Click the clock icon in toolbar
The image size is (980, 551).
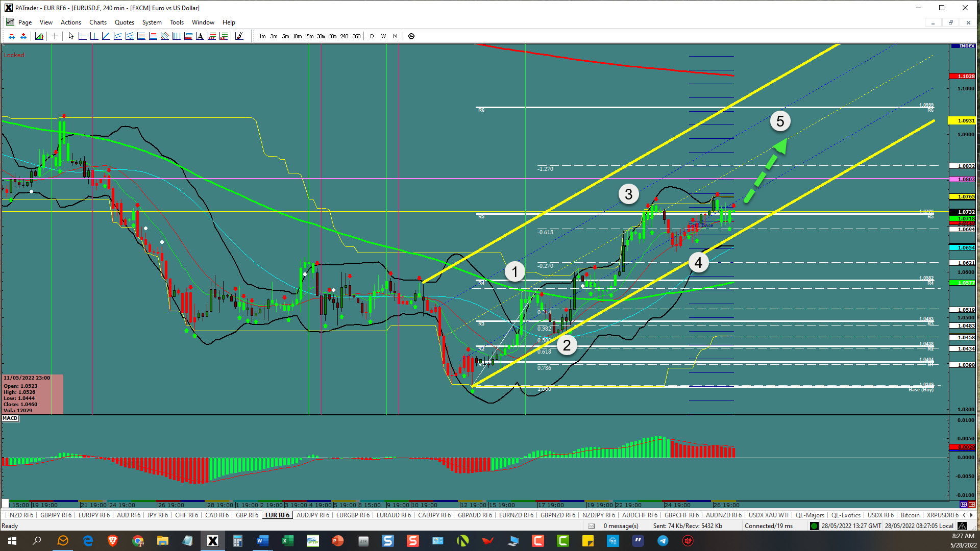411,36
